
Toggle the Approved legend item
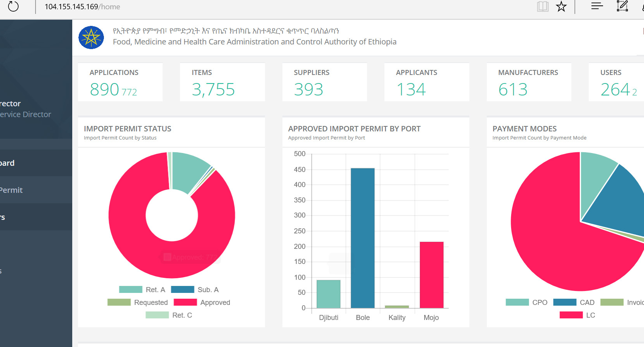click(x=202, y=303)
